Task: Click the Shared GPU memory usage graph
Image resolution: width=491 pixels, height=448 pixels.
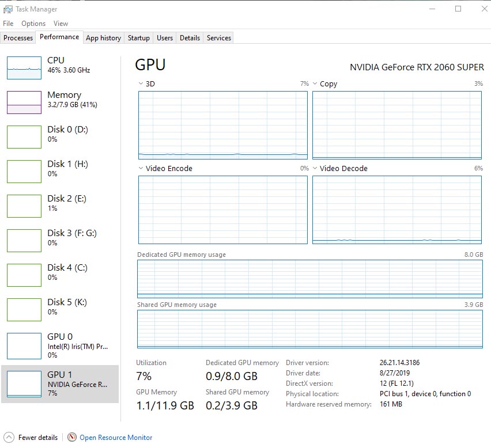Action: (310, 329)
